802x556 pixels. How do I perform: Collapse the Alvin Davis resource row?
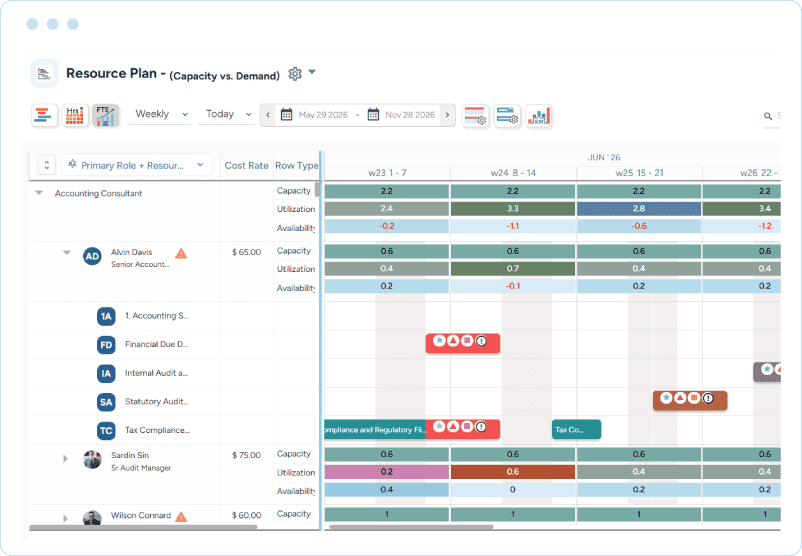tap(66, 253)
